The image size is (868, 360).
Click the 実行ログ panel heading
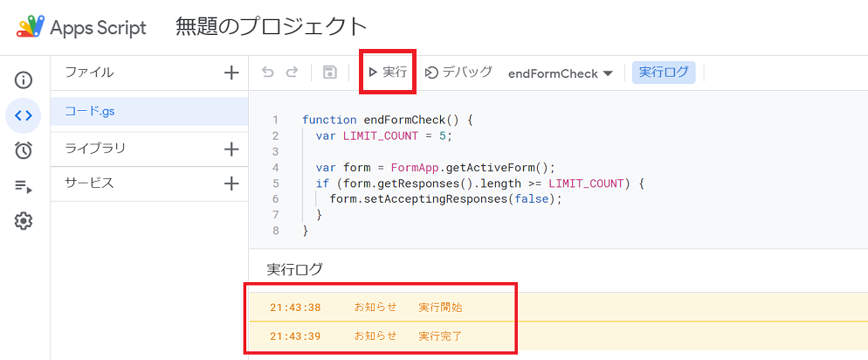294,269
